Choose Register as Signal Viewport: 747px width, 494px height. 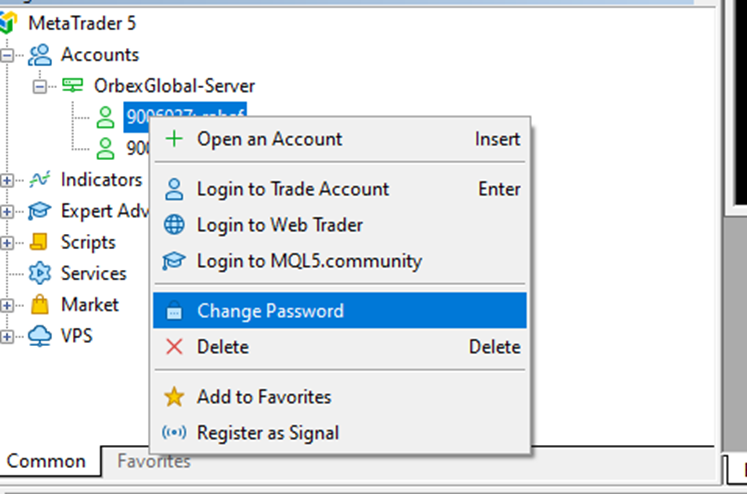(340, 433)
